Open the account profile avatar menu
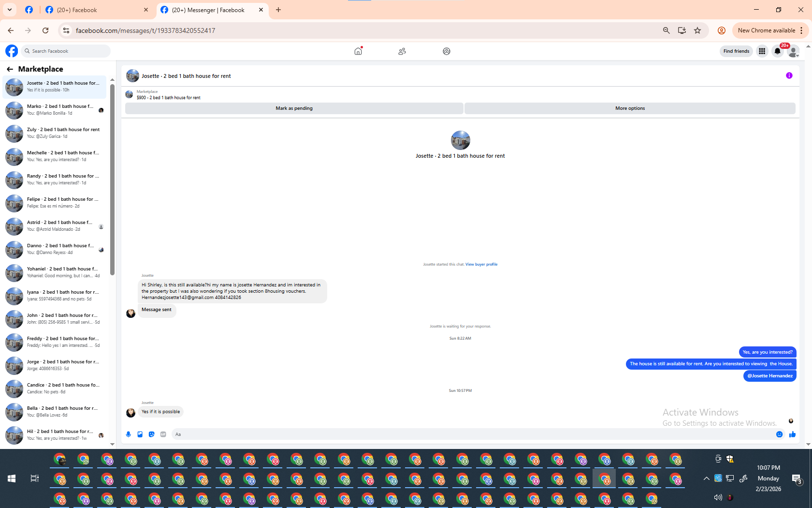 click(x=793, y=51)
